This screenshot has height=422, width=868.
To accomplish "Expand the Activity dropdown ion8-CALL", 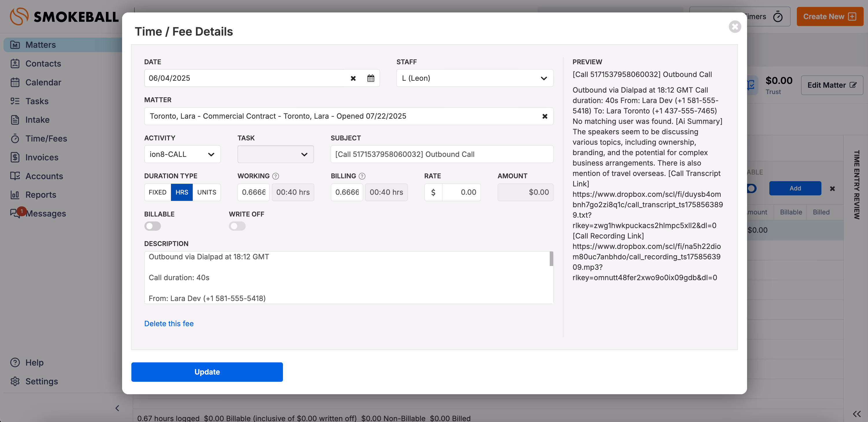I will click(x=182, y=154).
